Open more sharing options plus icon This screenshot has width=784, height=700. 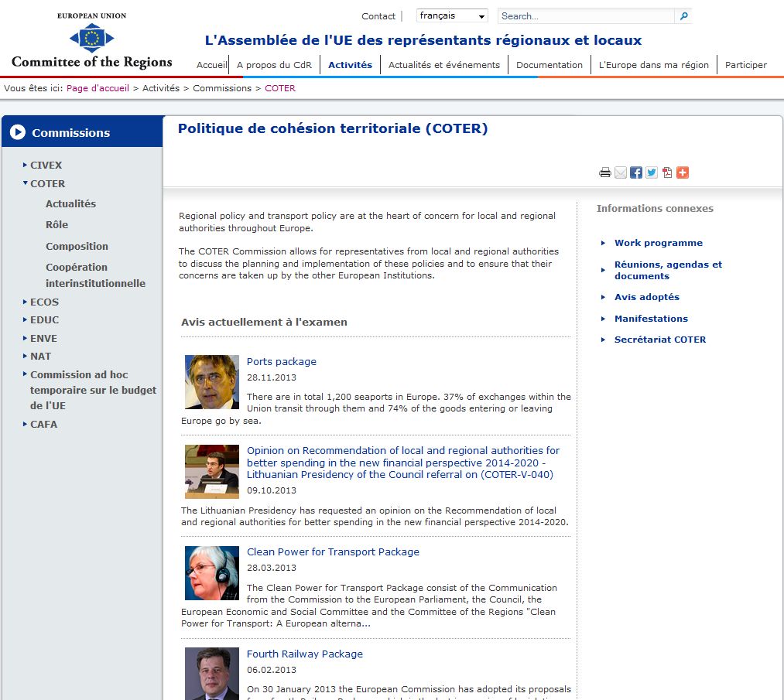(x=683, y=173)
